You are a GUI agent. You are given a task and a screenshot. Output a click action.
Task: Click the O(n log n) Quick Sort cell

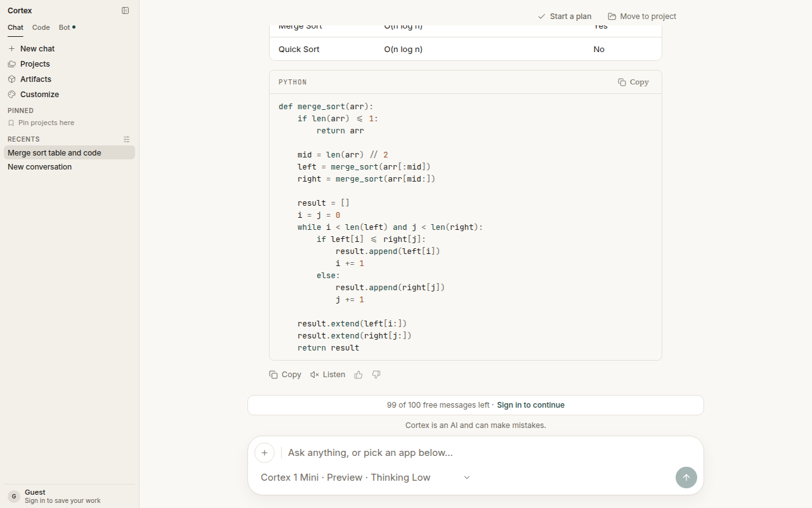tap(403, 49)
